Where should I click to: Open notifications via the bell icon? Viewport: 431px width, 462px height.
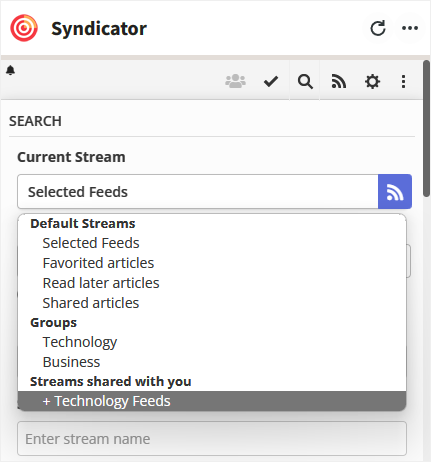11,70
